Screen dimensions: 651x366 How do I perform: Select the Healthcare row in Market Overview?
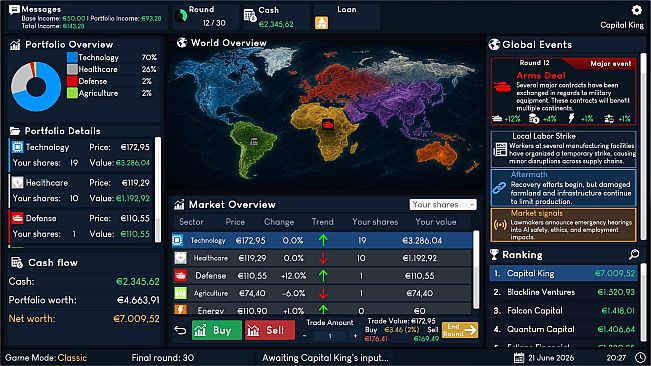click(322, 258)
